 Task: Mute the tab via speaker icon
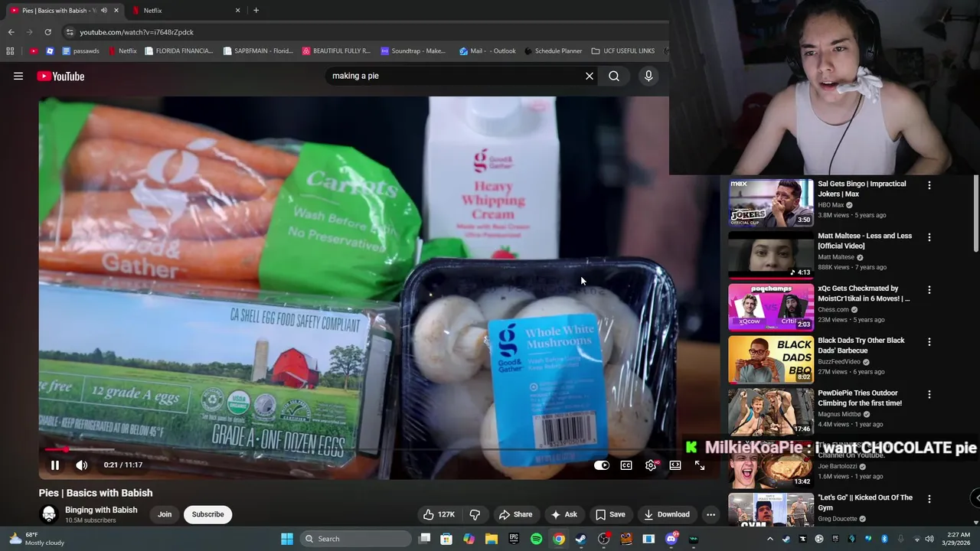[104, 11]
